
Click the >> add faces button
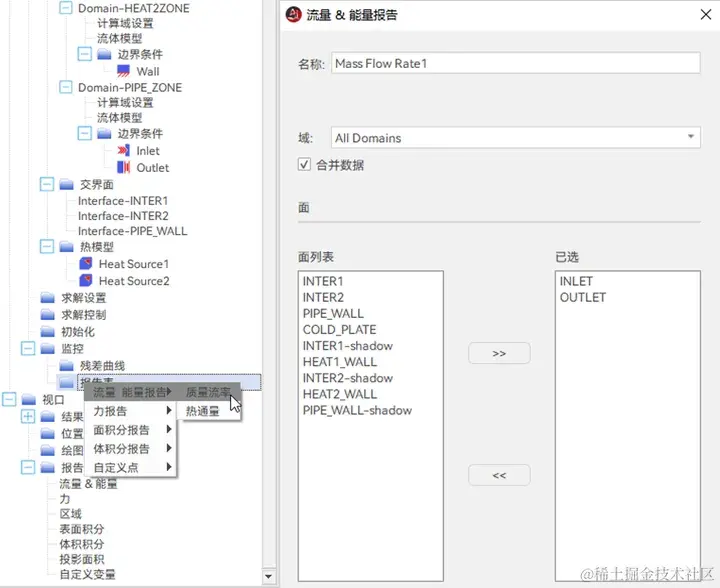point(499,353)
